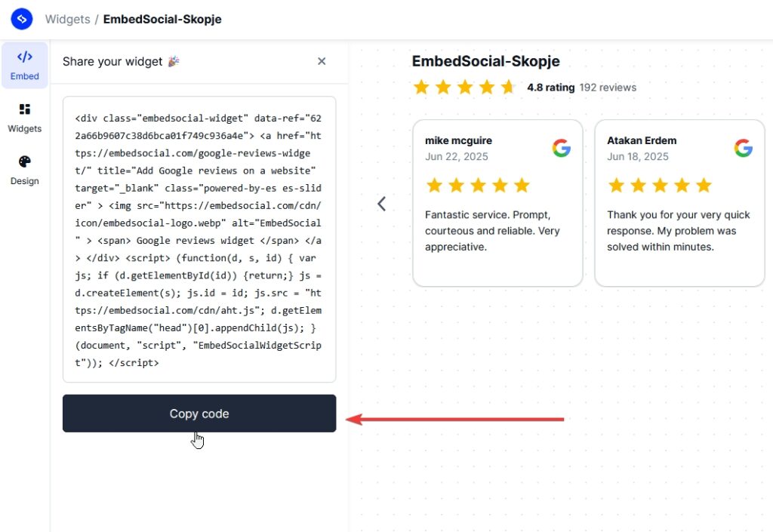Image resolution: width=773 pixels, height=532 pixels.
Task: Click the first gold star in the header rating row
Action: pyautogui.click(x=421, y=87)
